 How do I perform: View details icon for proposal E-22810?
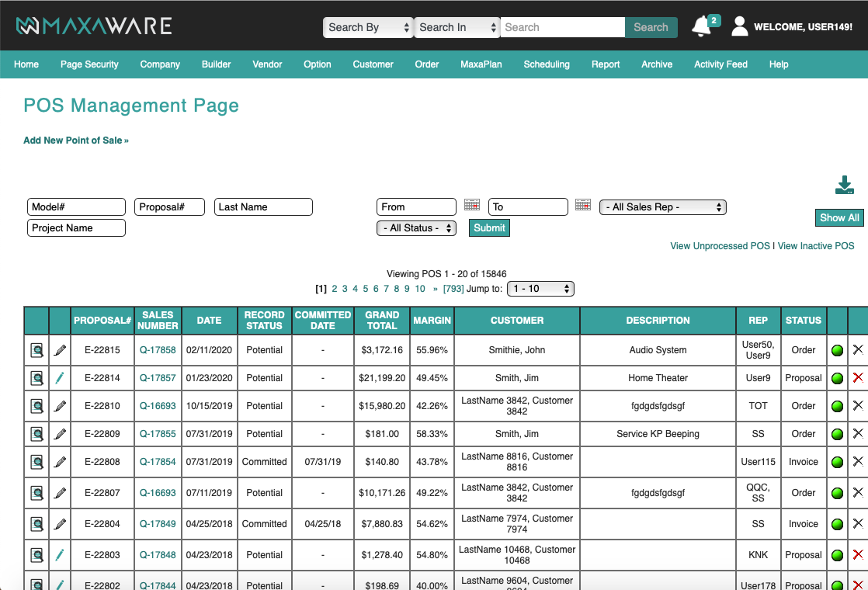coord(36,406)
